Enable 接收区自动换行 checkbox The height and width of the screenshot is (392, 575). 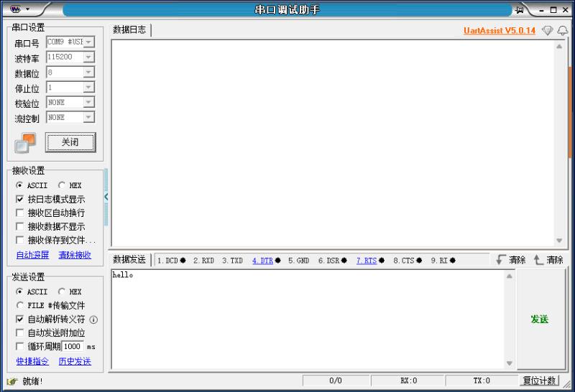pyautogui.click(x=20, y=213)
